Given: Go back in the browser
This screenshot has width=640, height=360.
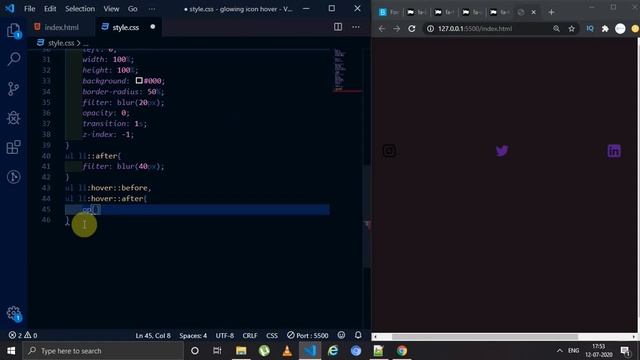Looking at the screenshot, I should [382, 29].
